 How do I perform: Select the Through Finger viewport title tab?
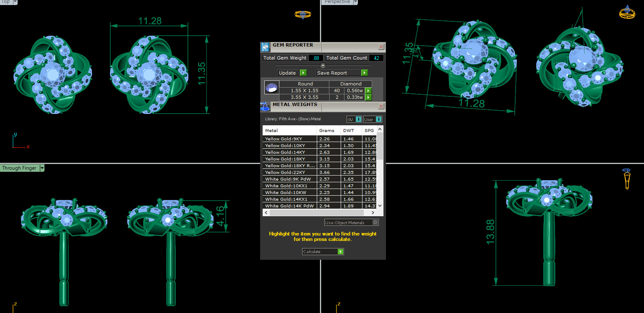pos(19,168)
